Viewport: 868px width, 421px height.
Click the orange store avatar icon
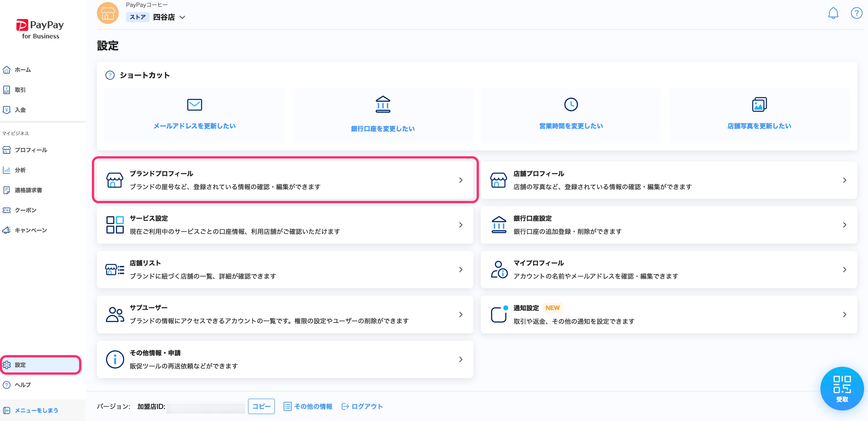108,13
